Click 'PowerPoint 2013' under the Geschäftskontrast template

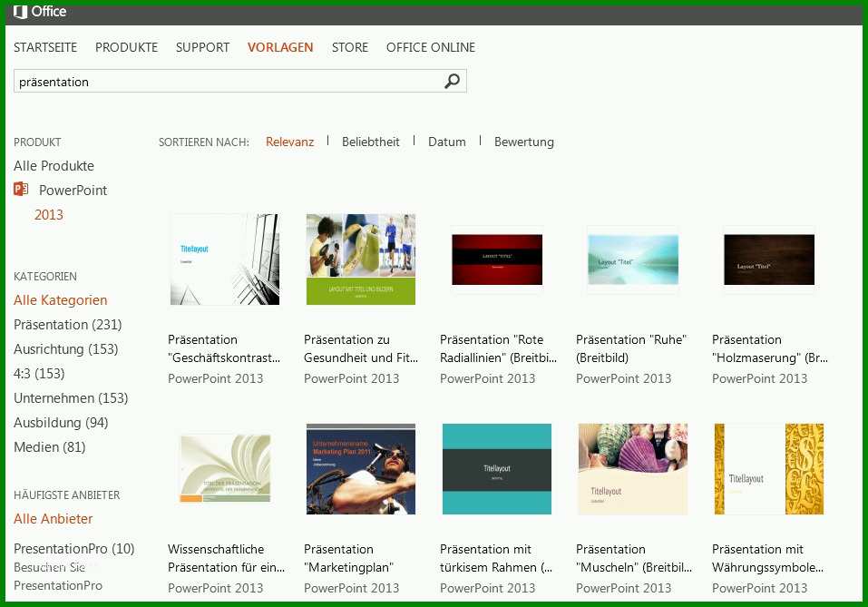tap(215, 378)
